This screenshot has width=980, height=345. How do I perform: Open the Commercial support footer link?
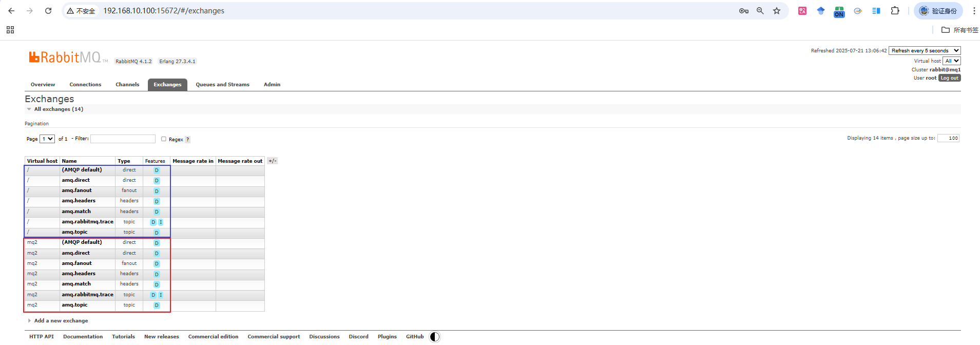pyautogui.click(x=274, y=337)
